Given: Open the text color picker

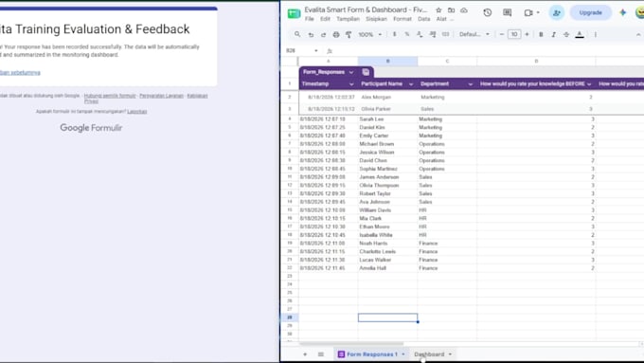Looking at the screenshot, I should coord(580,34).
